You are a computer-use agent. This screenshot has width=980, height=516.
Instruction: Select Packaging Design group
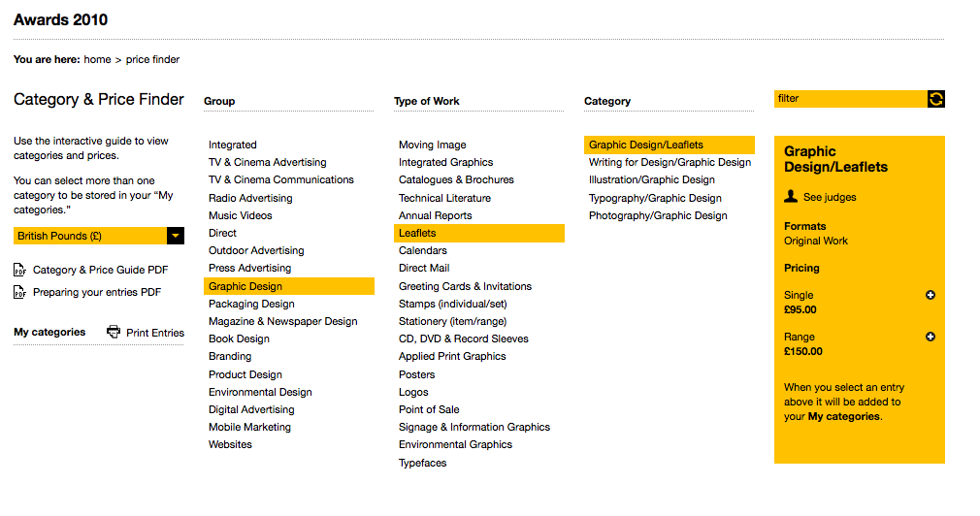[251, 304]
